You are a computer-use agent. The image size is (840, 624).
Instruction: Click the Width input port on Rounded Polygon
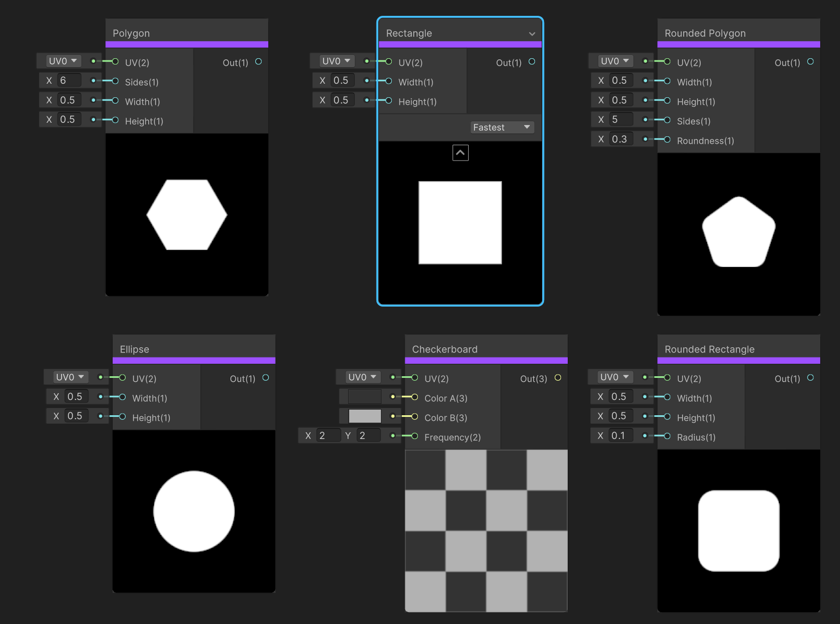pyautogui.click(x=667, y=82)
